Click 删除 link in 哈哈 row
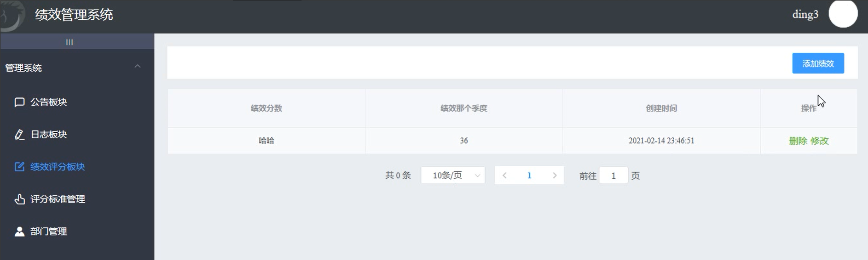 click(798, 141)
